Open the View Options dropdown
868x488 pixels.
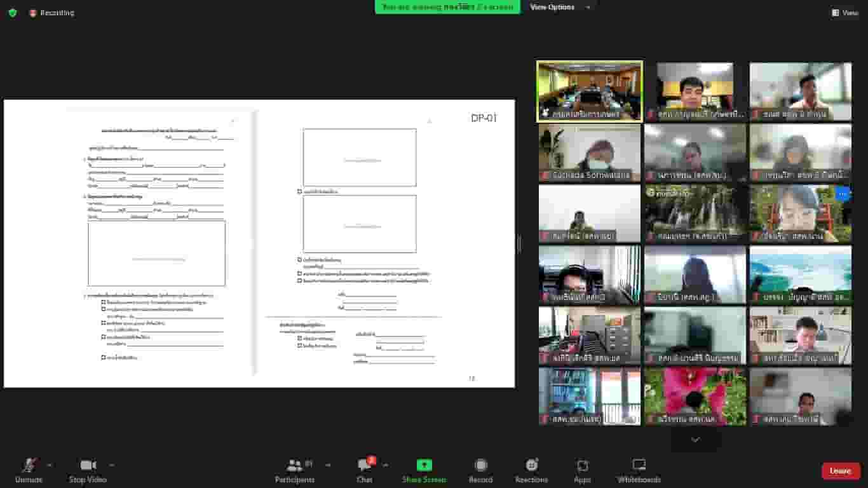click(559, 7)
